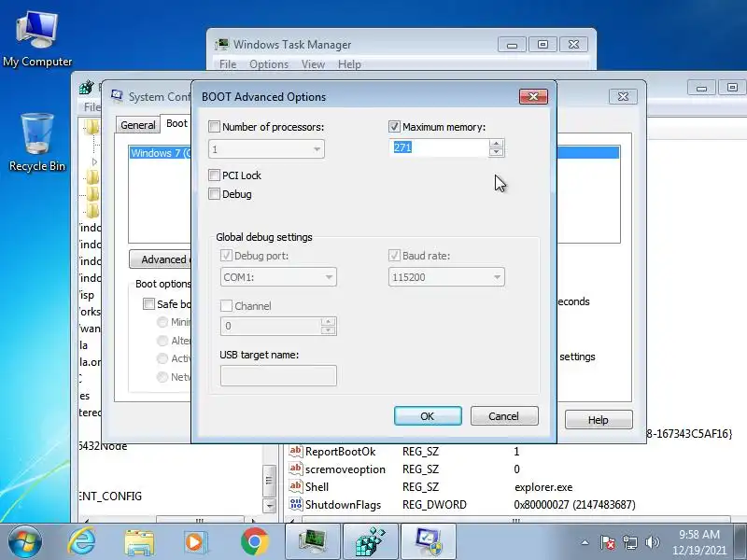Click the ReportBootOk registry value icon
The width and height of the screenshot is (747, 560).
coord(295,451)
